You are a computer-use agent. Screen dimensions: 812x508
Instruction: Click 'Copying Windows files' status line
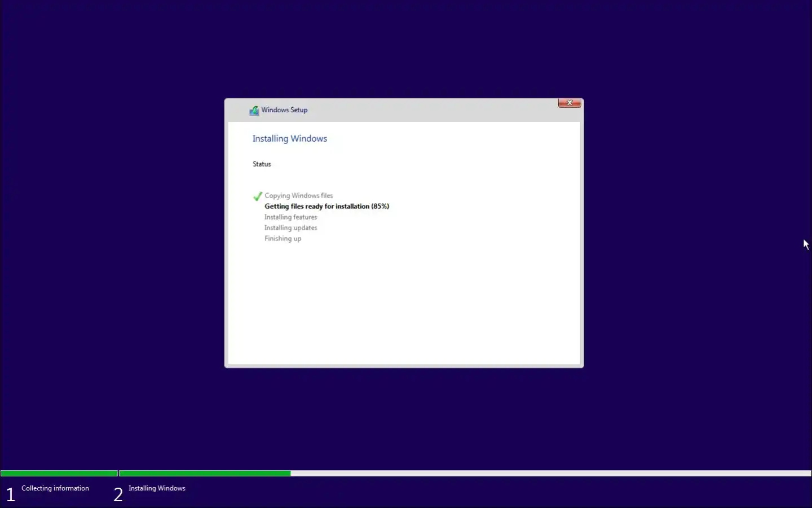click(x=299, y=196)
